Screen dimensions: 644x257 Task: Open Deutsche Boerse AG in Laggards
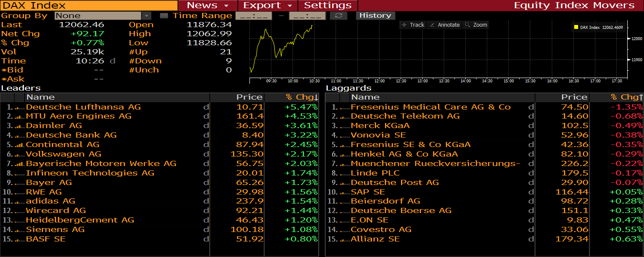[401, 210]
